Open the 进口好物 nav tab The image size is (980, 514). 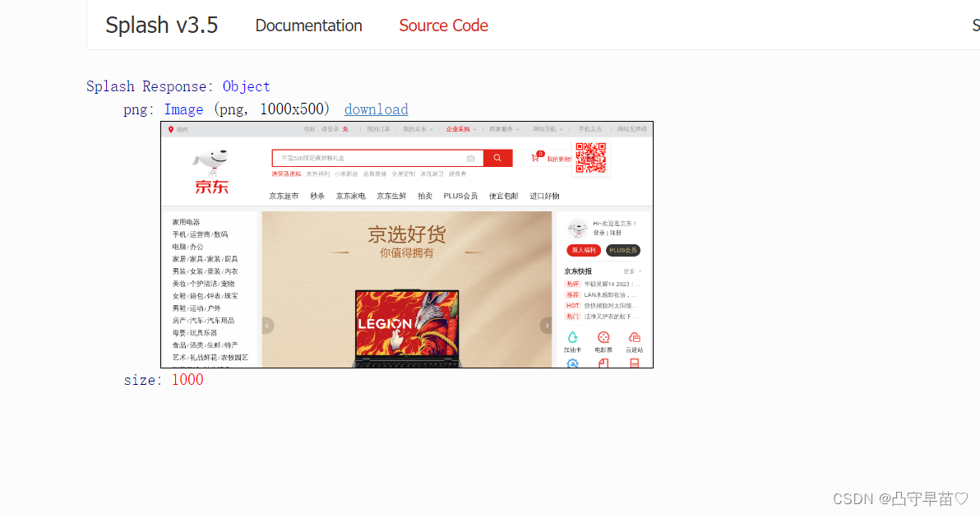click(544, 196)
